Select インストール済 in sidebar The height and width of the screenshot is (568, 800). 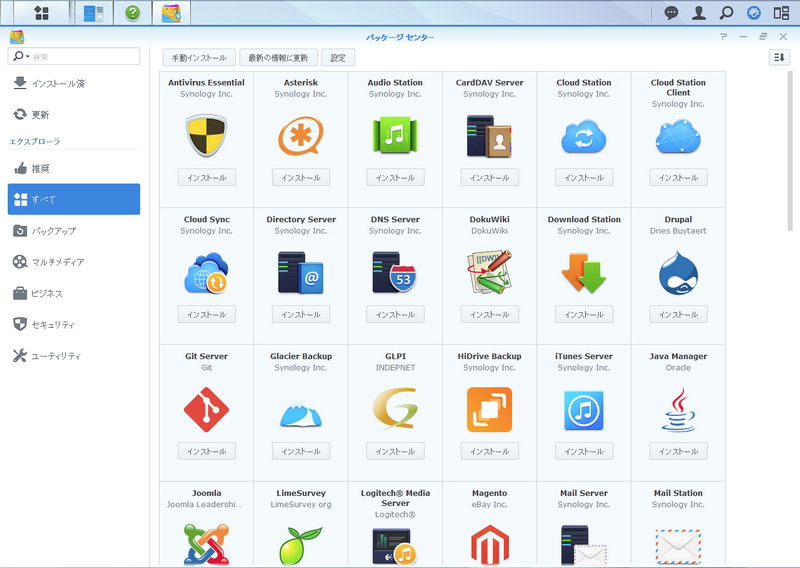[x=73, y=83]
